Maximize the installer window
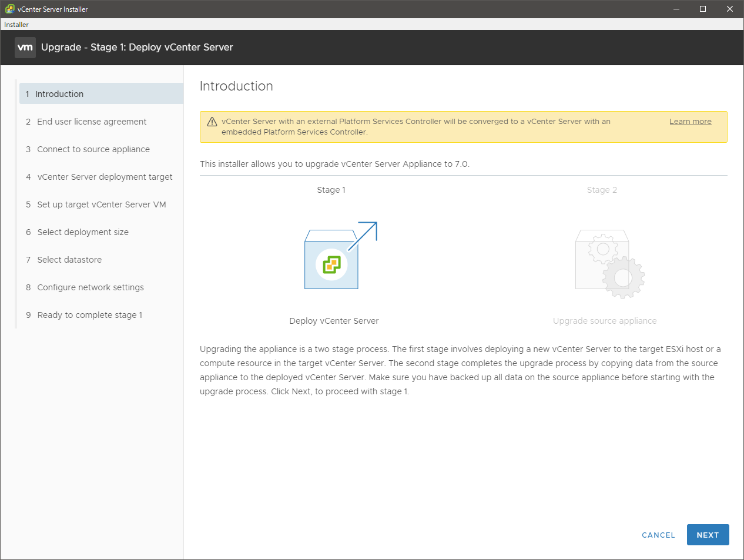Image resolution: width=744 pixels, height=560 pixels. click(703, 9)
